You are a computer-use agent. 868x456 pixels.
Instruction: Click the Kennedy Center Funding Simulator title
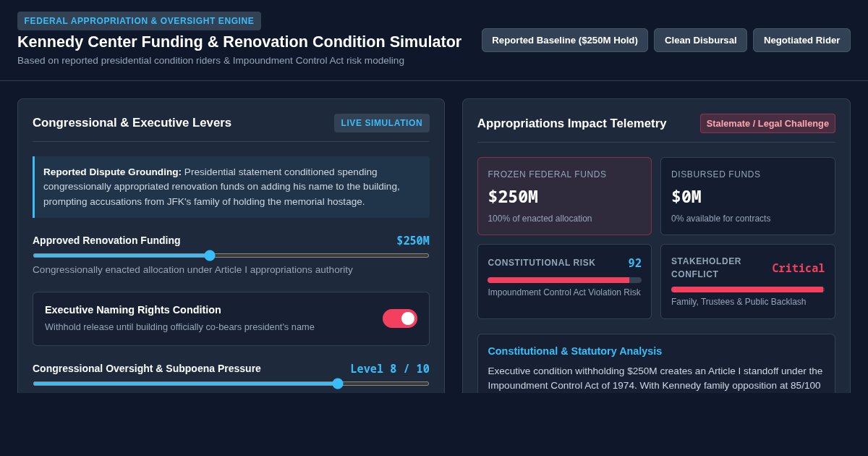[x=239, y=42]
